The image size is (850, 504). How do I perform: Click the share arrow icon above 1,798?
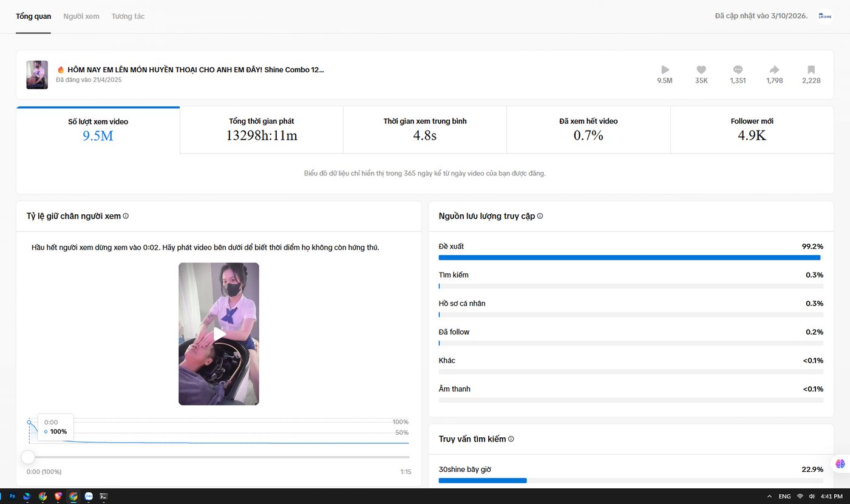coord(774,69)
